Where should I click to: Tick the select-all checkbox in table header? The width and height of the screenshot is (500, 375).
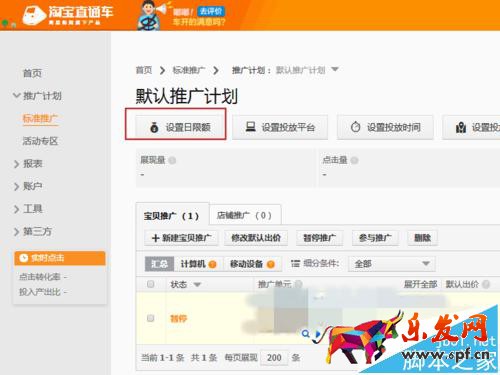coord(151,284)
